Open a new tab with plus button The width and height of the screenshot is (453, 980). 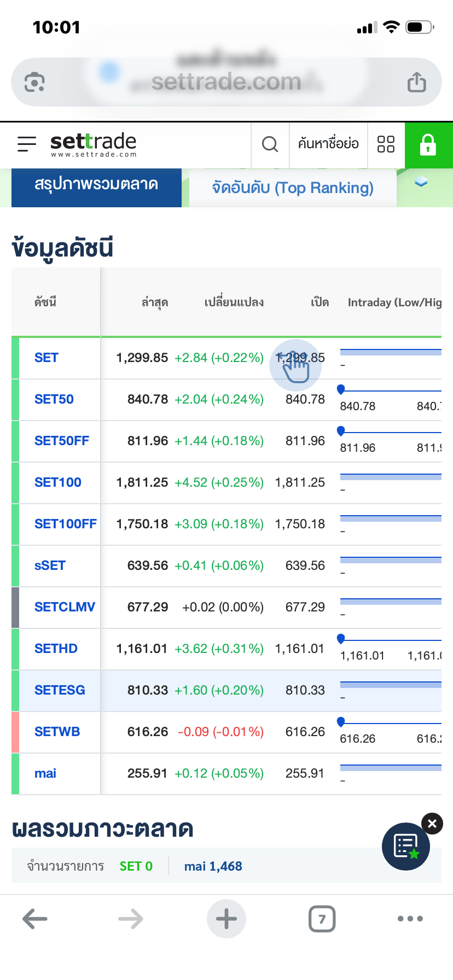(x=226, y=919)
